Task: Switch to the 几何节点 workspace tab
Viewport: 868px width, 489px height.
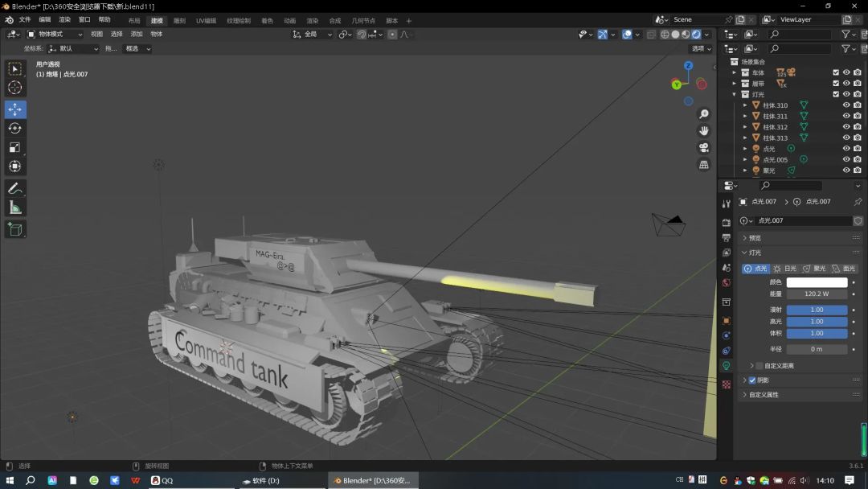Action: [363, 20]
